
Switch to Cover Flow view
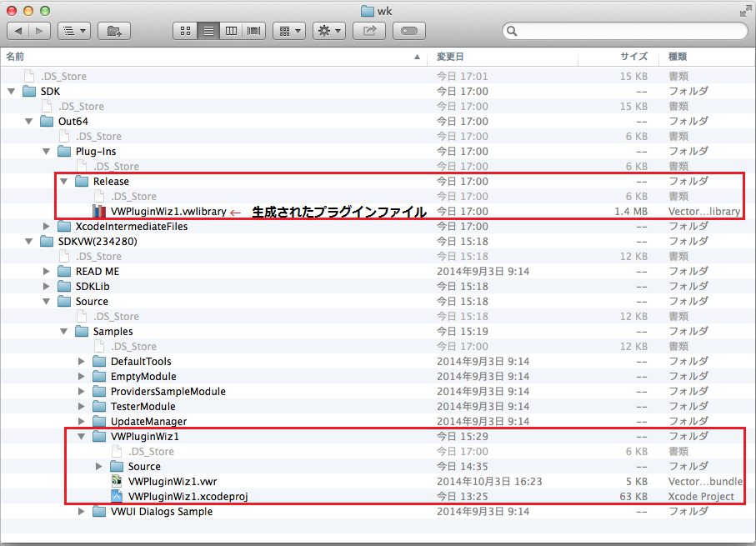(253, 32)
